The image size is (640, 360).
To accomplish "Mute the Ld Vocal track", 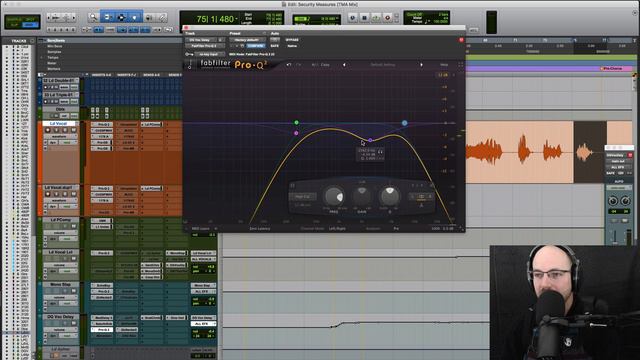I will pos(74,130).
